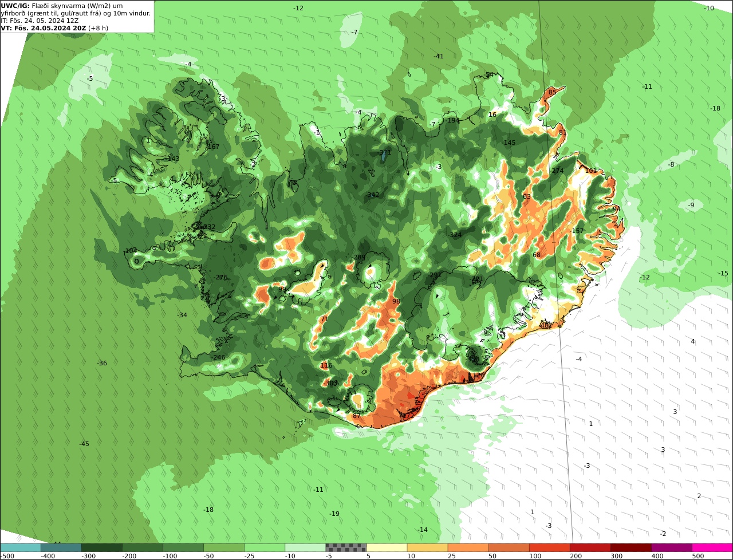Click the initial time 'IT: Fös. 24. 05. 2024 12Z'
733x560 pixels.
[x=40, y=20]
